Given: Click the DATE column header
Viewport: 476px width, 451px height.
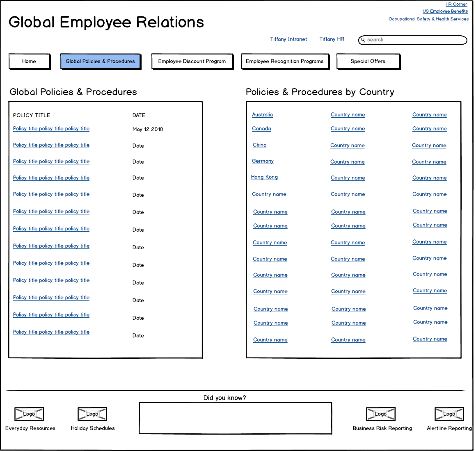Looking at the screenshot, I should pyautogui.click(x=139, y=115).
